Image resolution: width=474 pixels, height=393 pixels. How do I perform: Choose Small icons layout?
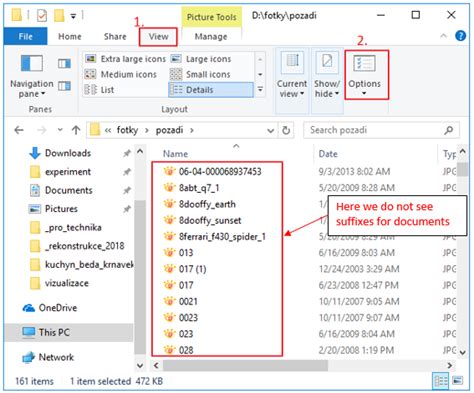201,74
